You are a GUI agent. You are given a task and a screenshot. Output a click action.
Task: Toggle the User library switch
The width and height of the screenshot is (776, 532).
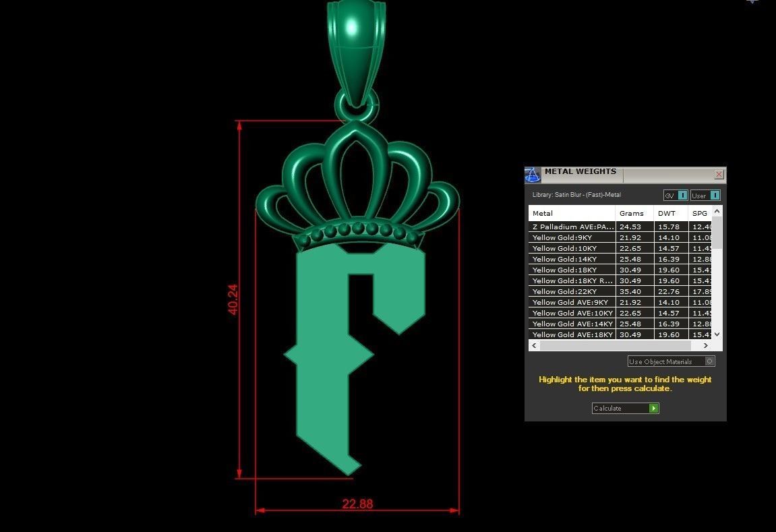[x=705, y=196]
